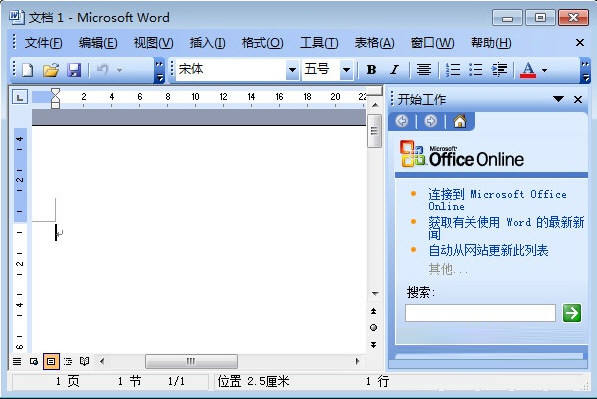Image resolution: width=597 pixels, height=399 pixels.
Task: Go back in the task pane
Action: 402,121
